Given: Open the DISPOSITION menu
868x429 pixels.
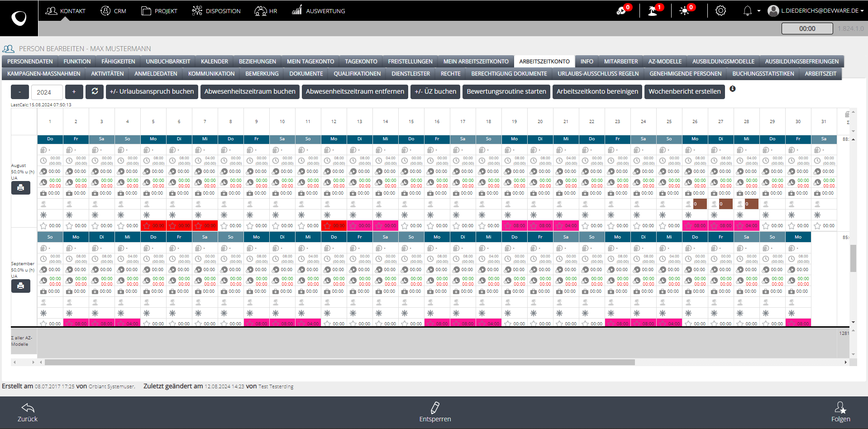Looking at the screenshot, I should (x=216, y=11).
